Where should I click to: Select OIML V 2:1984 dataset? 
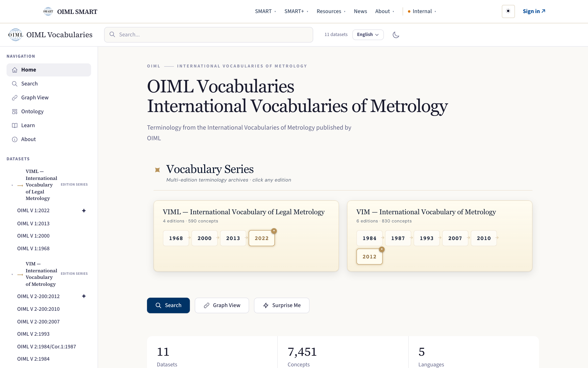pos(33,359)
